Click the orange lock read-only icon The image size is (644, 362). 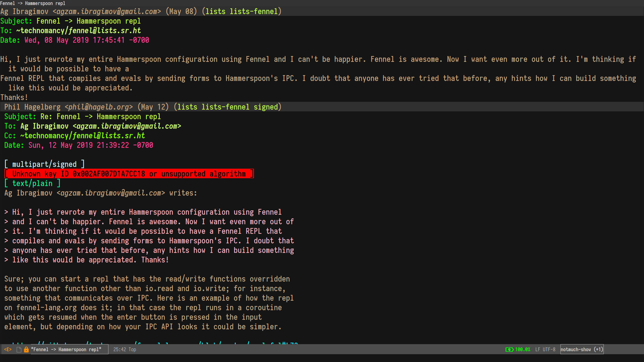pyautogui.click(x=26, y=349)
